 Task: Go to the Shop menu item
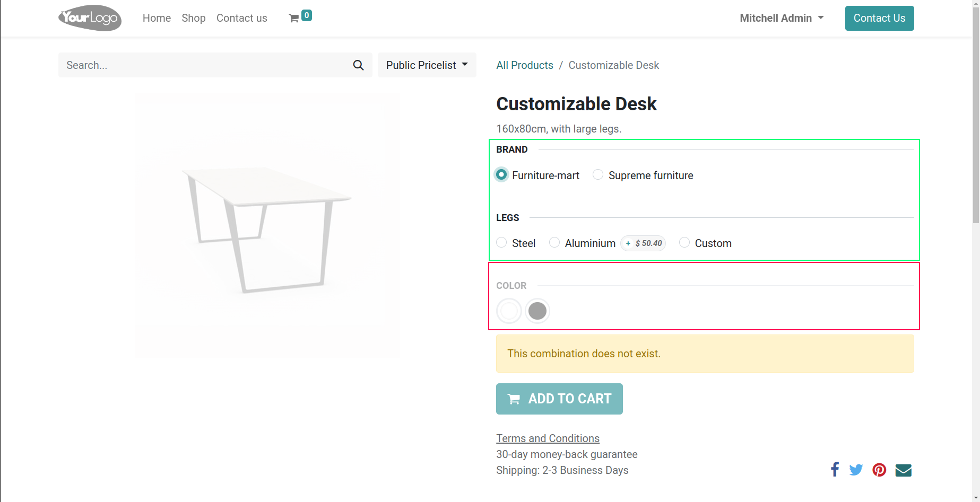tap(194, 18)
